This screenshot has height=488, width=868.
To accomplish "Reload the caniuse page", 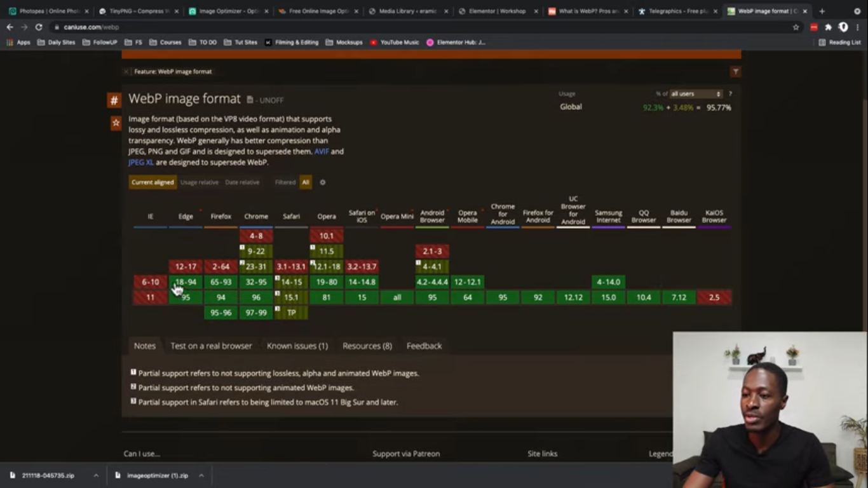I will click(x=39, y=27).
